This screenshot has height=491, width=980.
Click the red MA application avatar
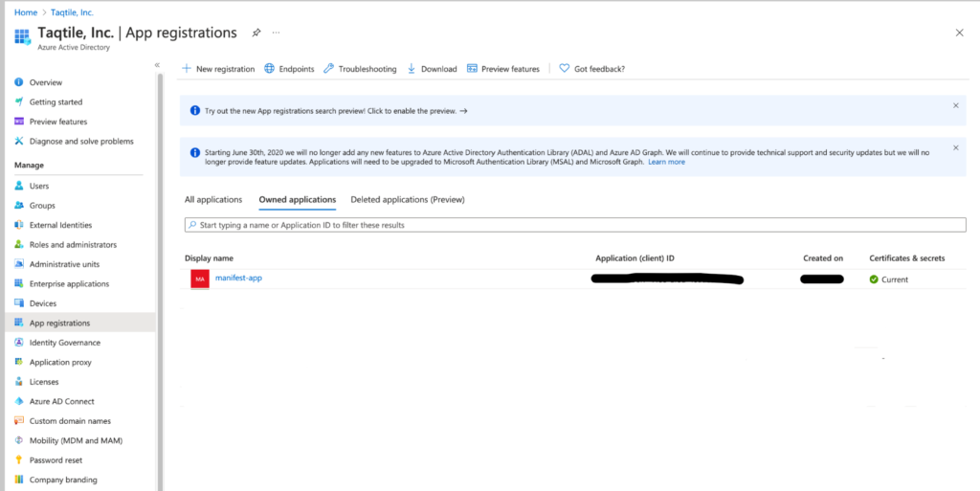click(200, 279)
